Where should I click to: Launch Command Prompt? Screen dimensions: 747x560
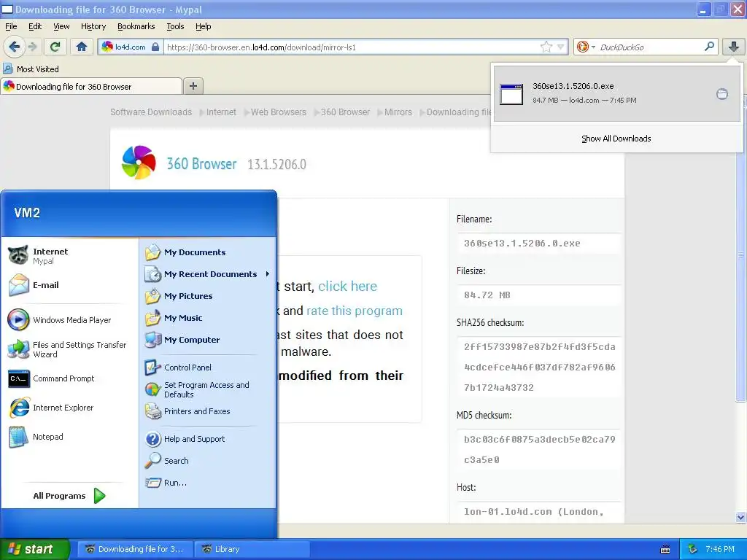69,378
